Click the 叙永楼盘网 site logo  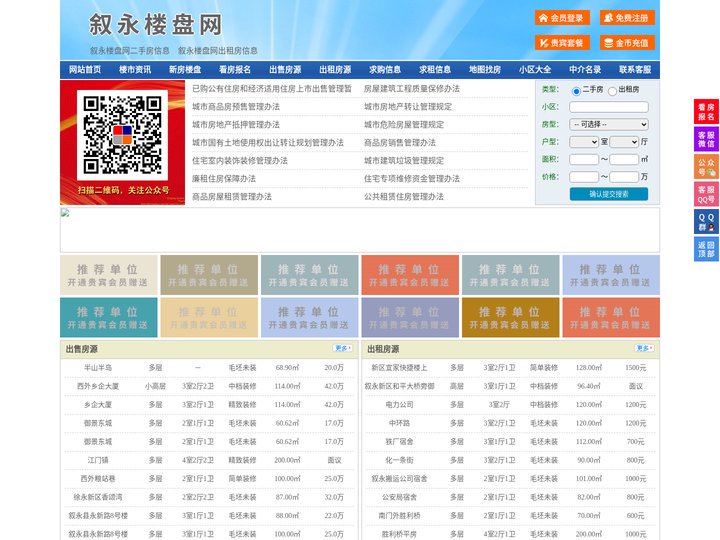point(155,24)
